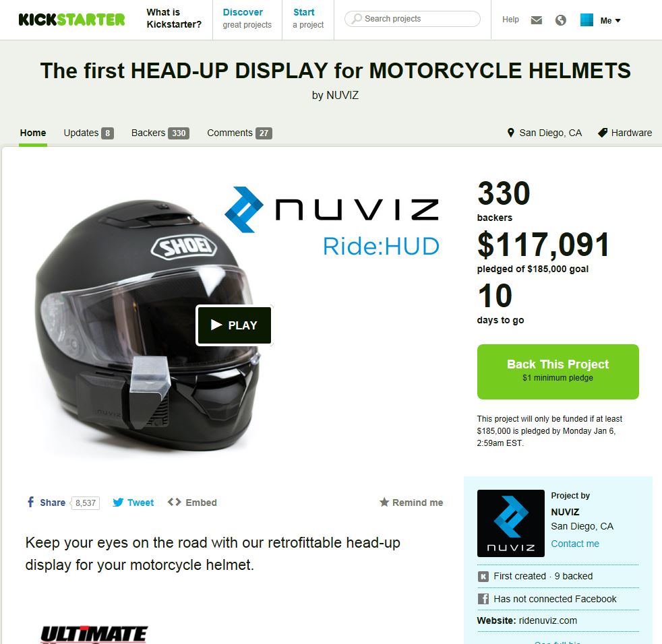Open the Comments tab
662x644 pixels.
[239, 133]
